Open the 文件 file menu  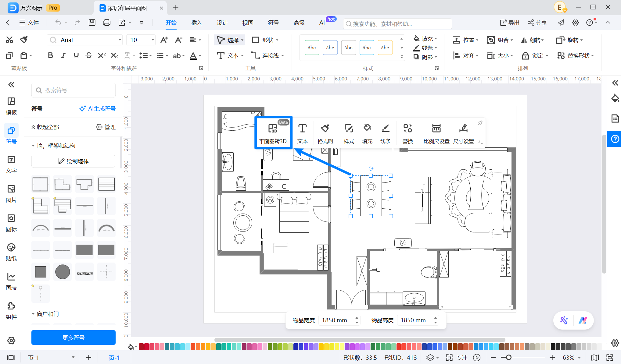(x=29, y=23)
